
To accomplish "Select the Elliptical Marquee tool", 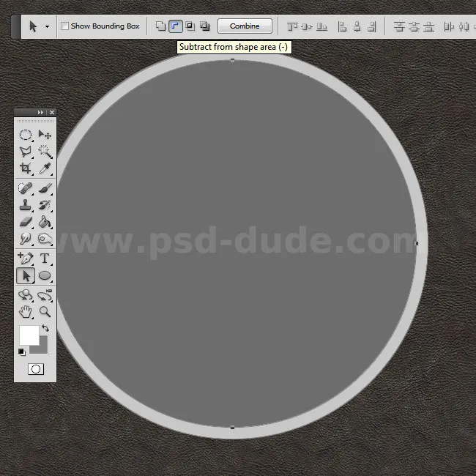I will point(26,135).
